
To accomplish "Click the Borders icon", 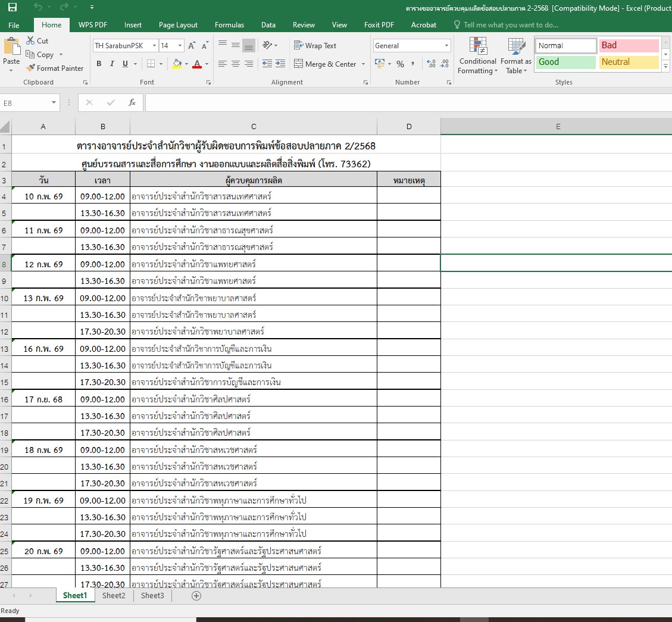I will tap(151, 64).
